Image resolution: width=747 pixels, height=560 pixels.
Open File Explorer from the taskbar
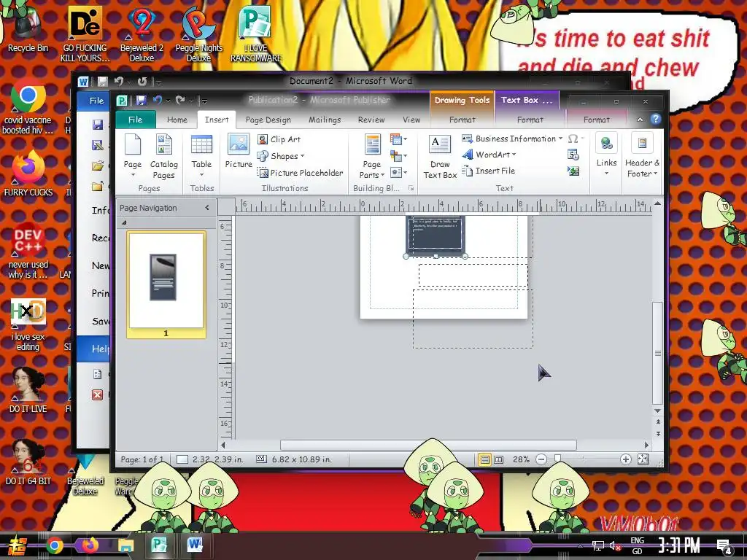pos(125,545)
